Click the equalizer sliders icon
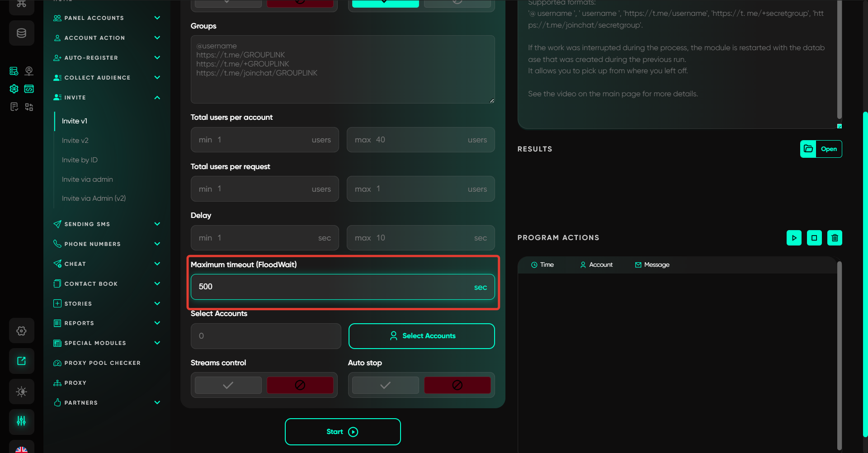Image resolution: width=868 pixels, height=453 pixels. [x=21, y=421]
